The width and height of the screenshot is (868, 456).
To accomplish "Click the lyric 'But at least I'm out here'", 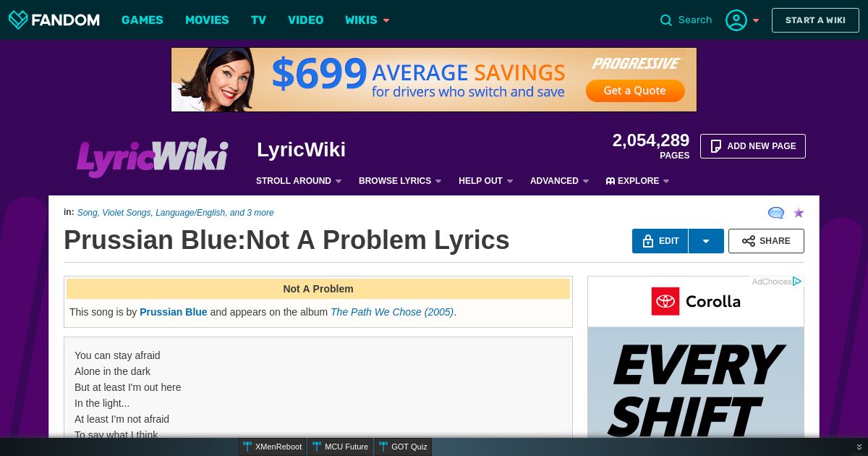I will coord(128,387).
